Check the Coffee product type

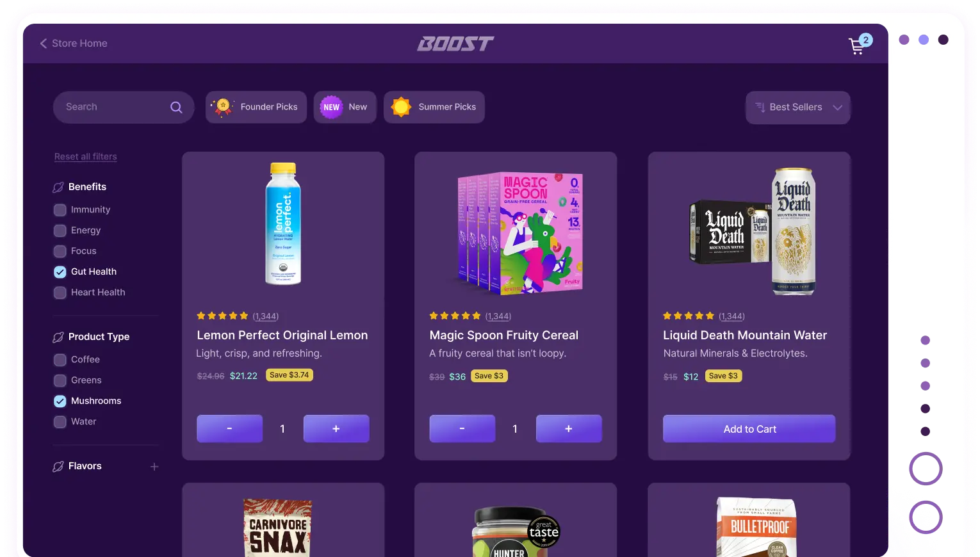pyautogui.click(x=60, y=360)
